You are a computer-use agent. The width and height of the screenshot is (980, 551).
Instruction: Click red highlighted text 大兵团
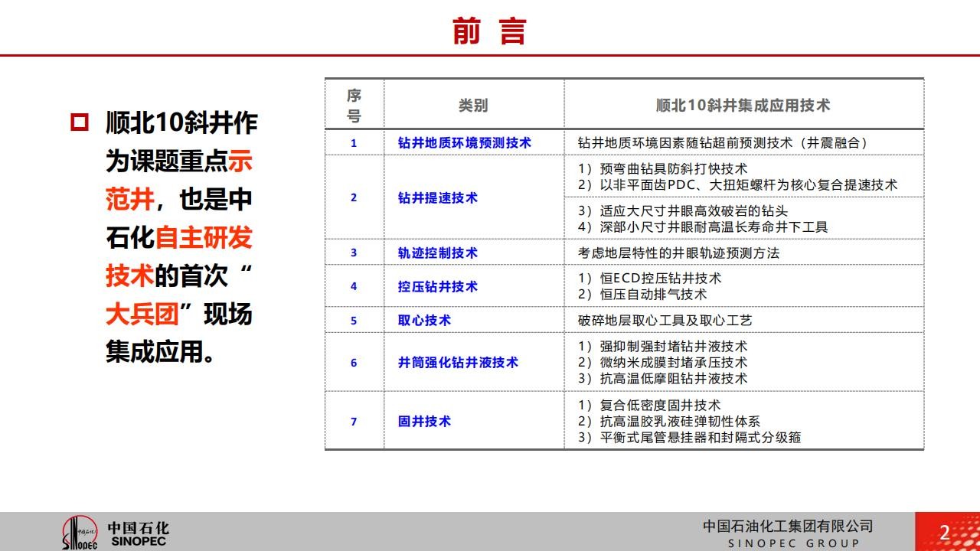coord(142,314)
